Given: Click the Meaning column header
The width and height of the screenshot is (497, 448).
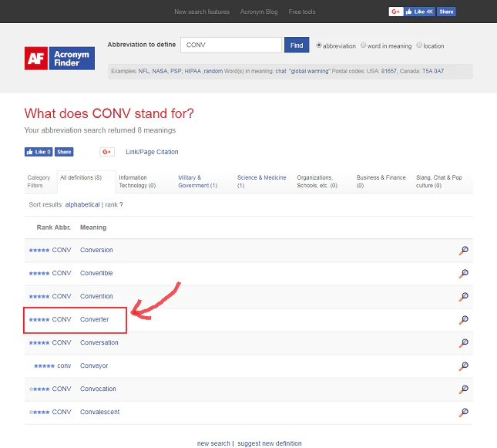Looking at the screenshot, I should click(93, 227).
